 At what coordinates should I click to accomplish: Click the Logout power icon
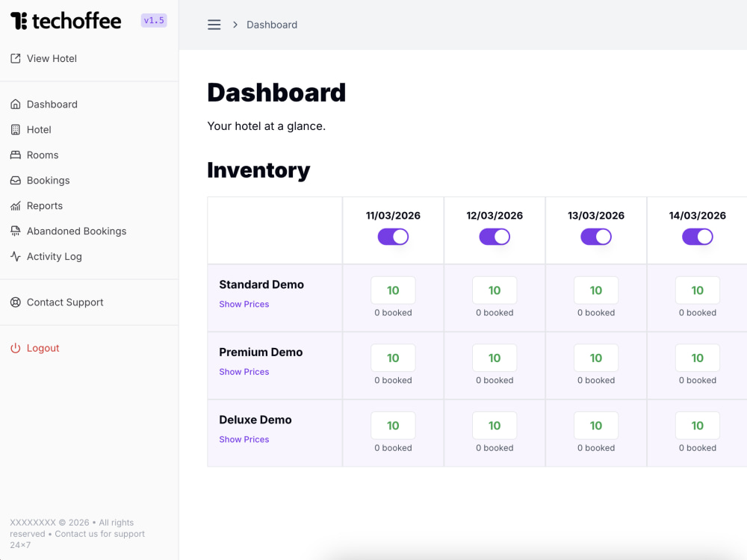(16, 348)
